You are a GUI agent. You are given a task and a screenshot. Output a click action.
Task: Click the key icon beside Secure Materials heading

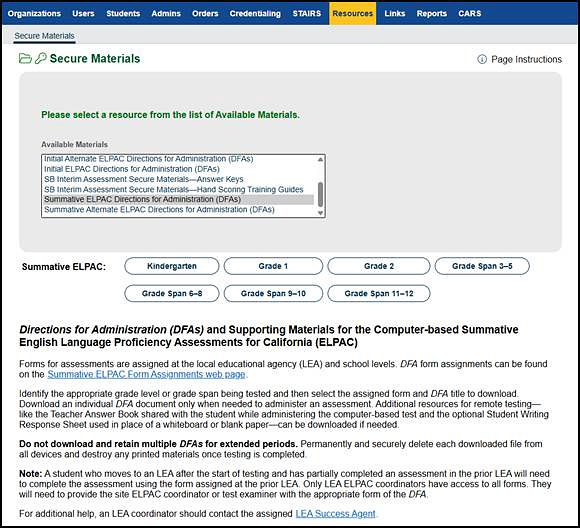[x=41, y=58]
